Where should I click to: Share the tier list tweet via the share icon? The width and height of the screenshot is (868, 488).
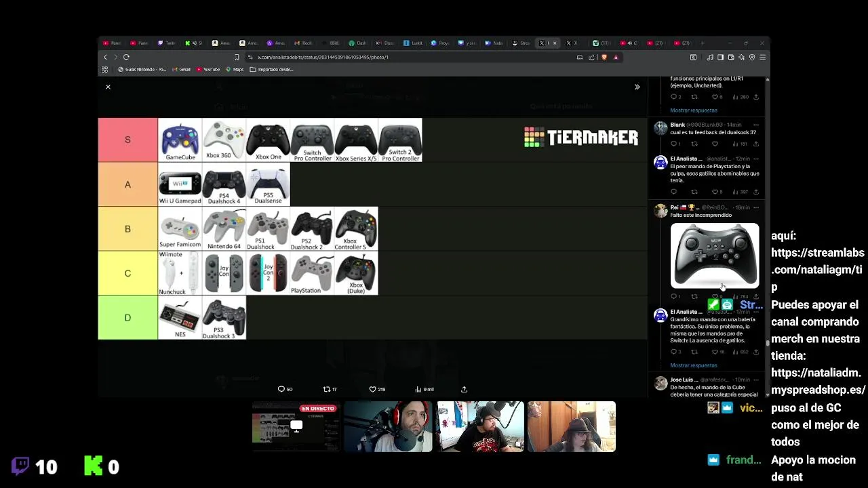pyautogui.click(x=464, y=389)
